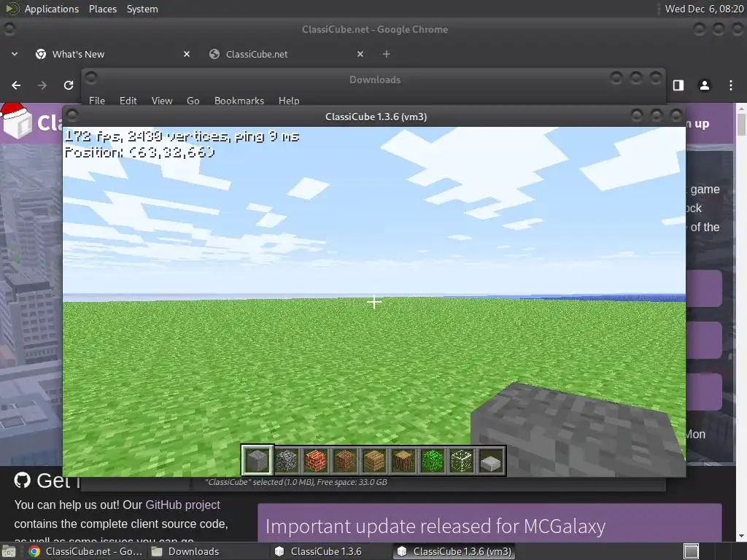Select the cobblestone block in the hotbar
Viewport: 747px width, 560px height.
(286, 460)
